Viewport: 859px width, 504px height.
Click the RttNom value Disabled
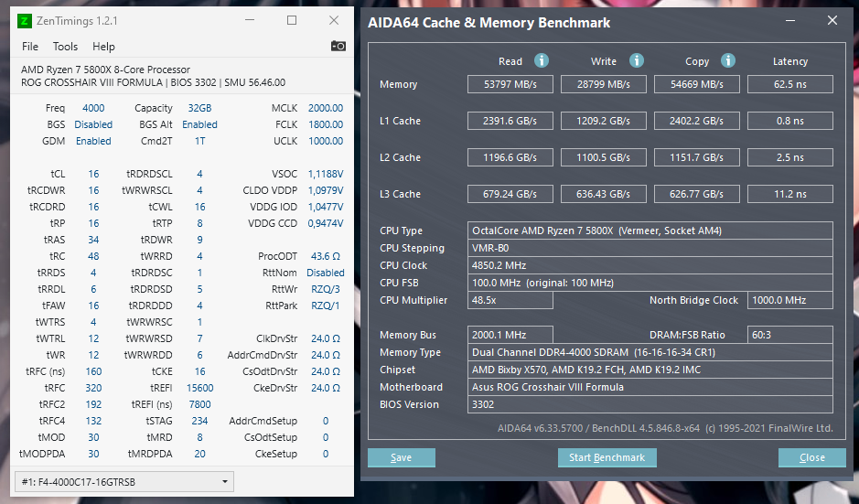tap(326, 273)
